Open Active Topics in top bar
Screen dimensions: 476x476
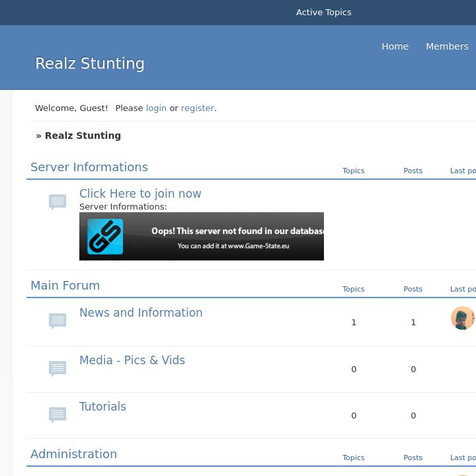[323, 13]
